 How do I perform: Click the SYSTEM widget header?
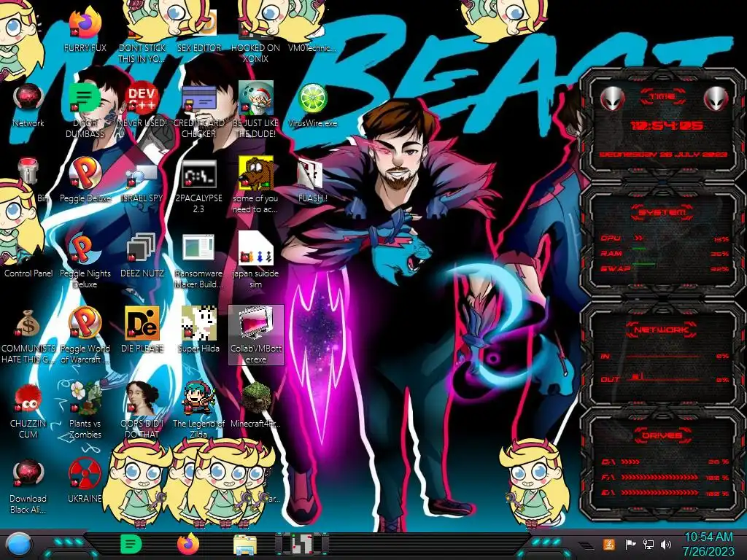[x=662, y=212]
